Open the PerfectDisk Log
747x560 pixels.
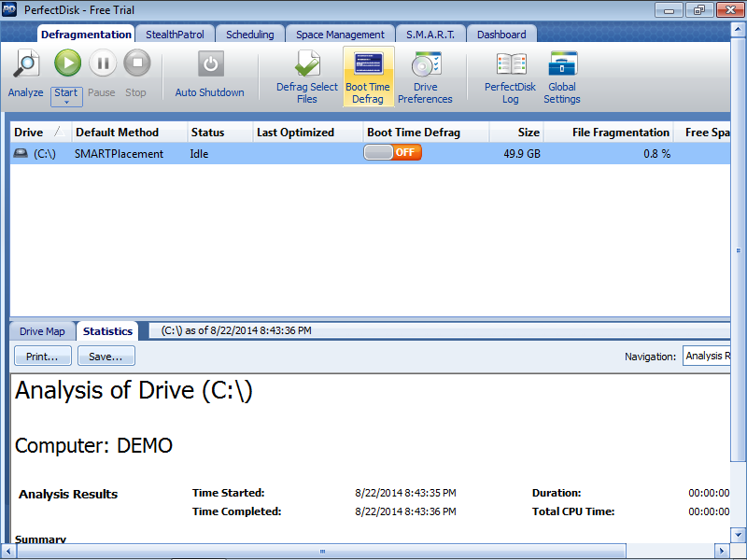pyautogui.click(x=510, y=64)
